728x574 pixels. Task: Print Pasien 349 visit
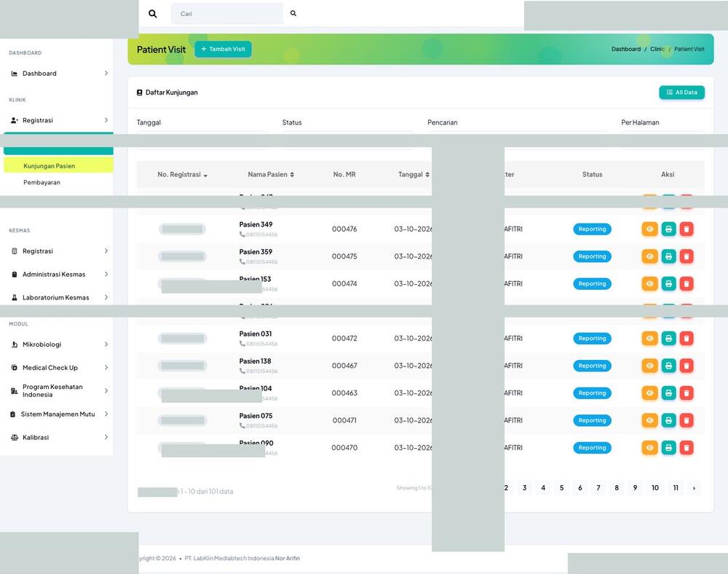coord(668,229)
